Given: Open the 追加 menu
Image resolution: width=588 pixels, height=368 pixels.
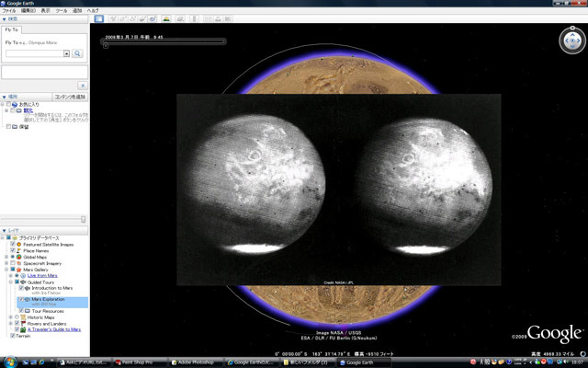Looking at the screenshot, I should pos(77,10).
